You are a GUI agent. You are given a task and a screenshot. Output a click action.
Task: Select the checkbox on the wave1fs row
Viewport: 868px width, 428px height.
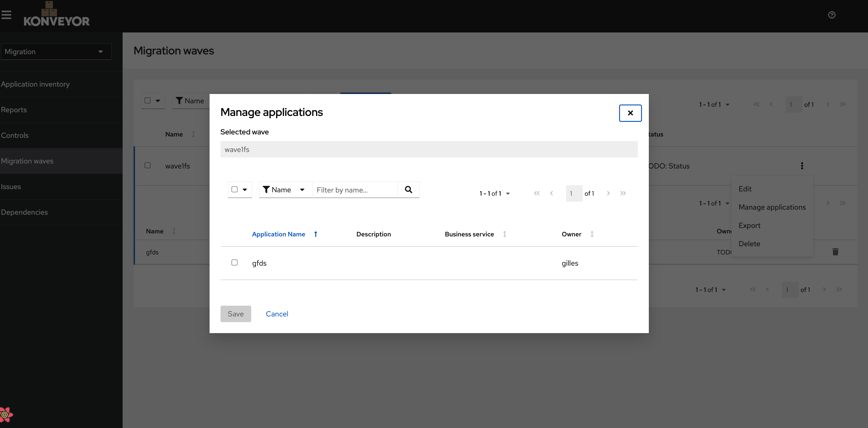[x=147, y=165]
